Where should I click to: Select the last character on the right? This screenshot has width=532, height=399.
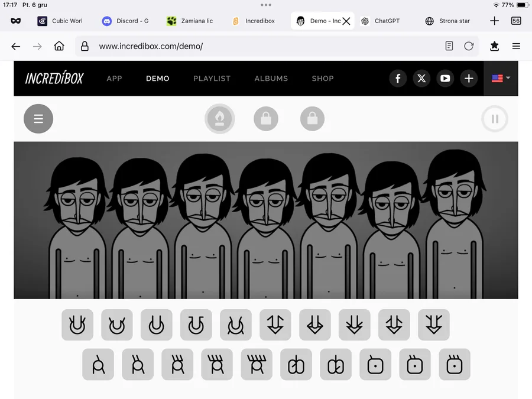(x=455, y=224)
